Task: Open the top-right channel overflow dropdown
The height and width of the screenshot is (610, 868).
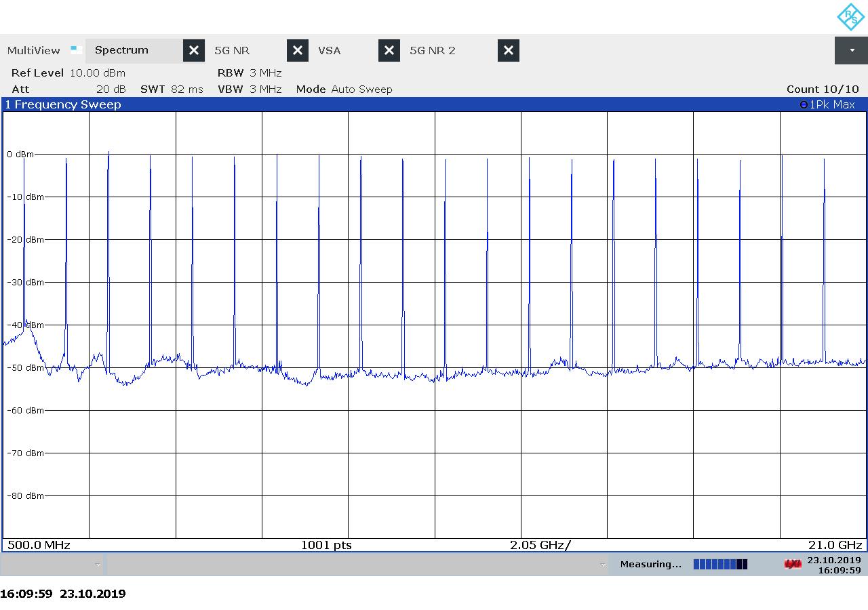Action: (x=851, y=50)
